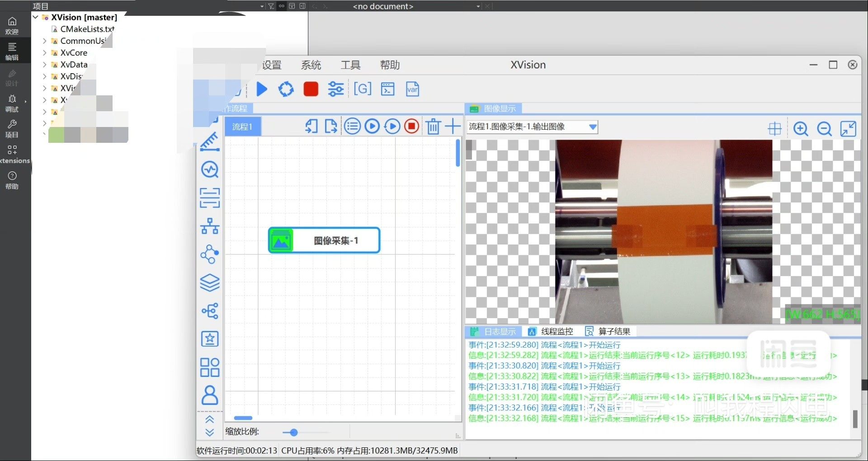Open the var variables icon

click(x=412, y=89)
